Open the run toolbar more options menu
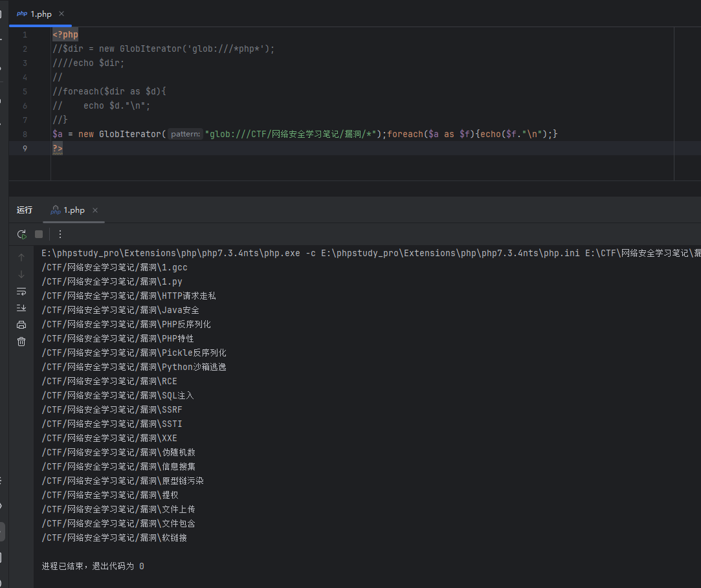 60,234
